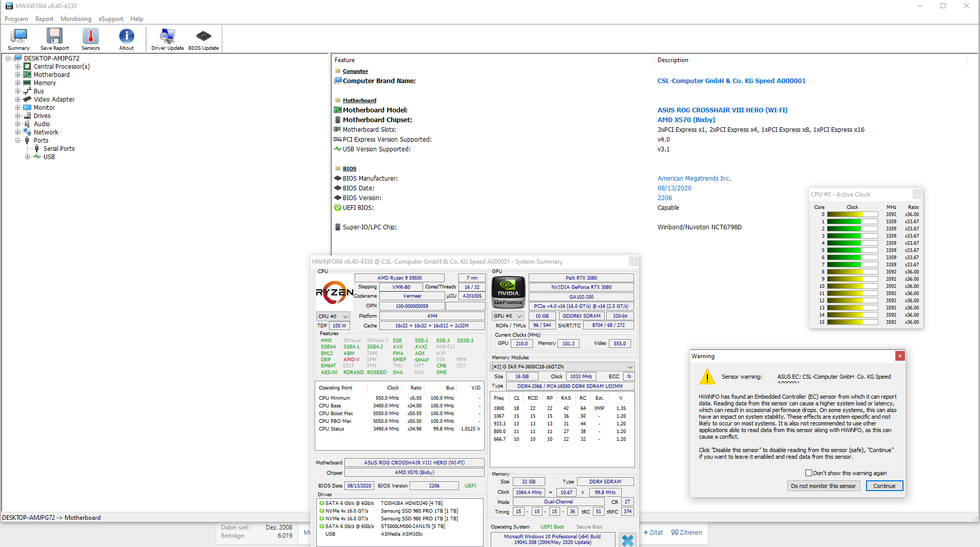Open the Program menu
Screen dimensions: 980x547
point(16,19)
